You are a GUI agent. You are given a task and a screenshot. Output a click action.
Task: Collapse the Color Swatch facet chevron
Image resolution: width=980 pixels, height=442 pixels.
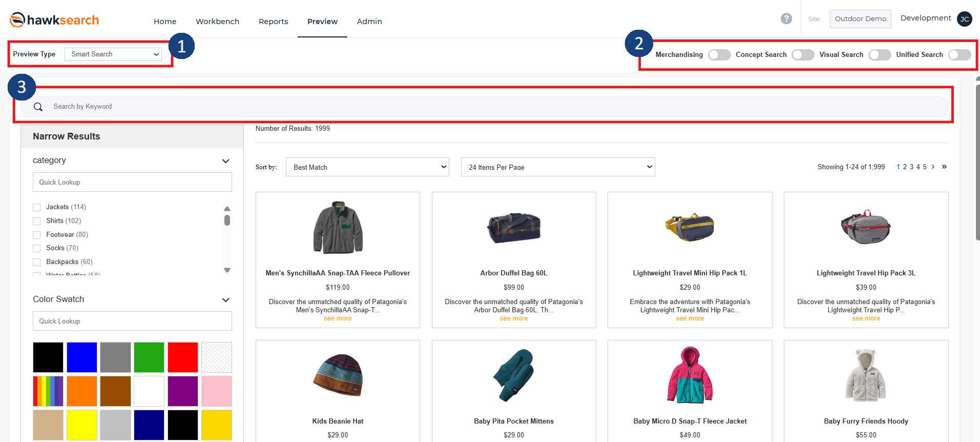[x=225, y=300]
